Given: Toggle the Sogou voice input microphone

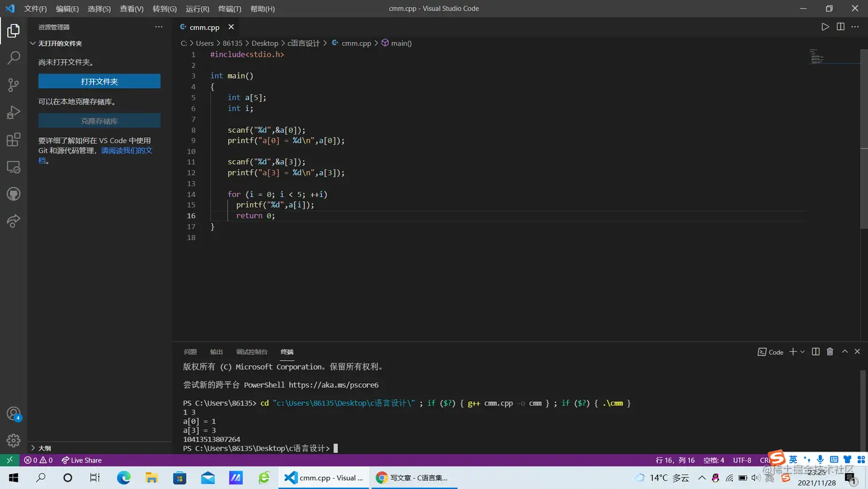Looking at the screenshot, I should [820, 459].
